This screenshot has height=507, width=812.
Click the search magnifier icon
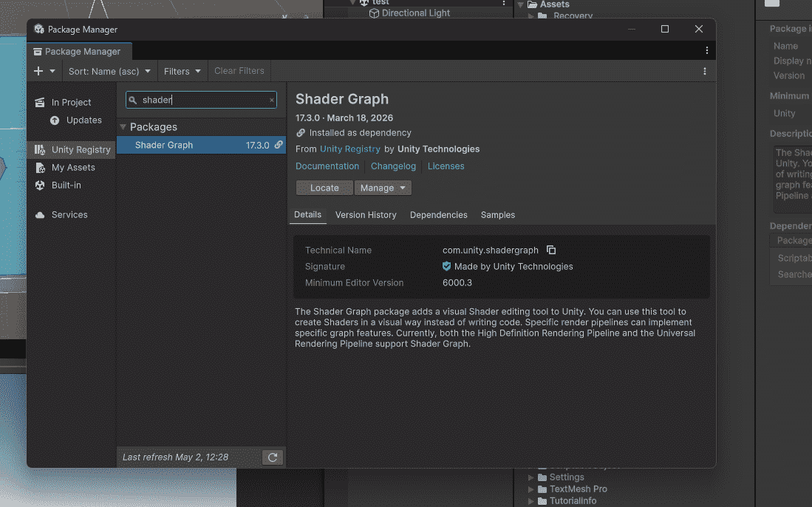[x=132, y=100]
